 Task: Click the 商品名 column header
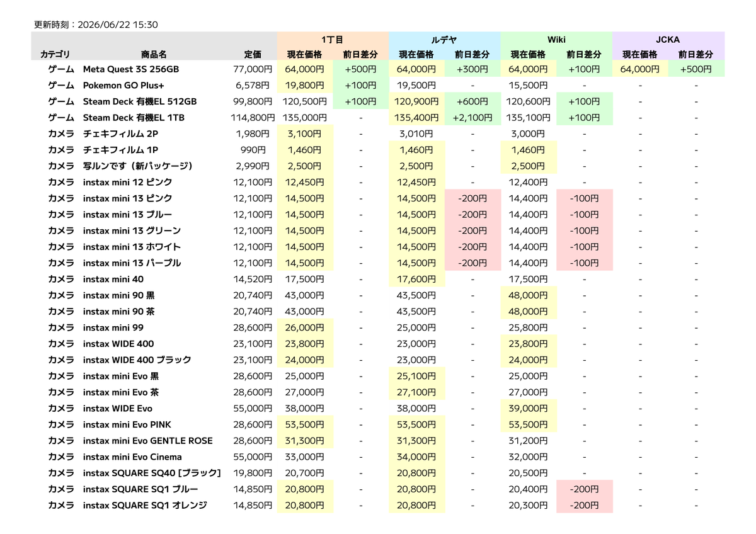[154, 55]
